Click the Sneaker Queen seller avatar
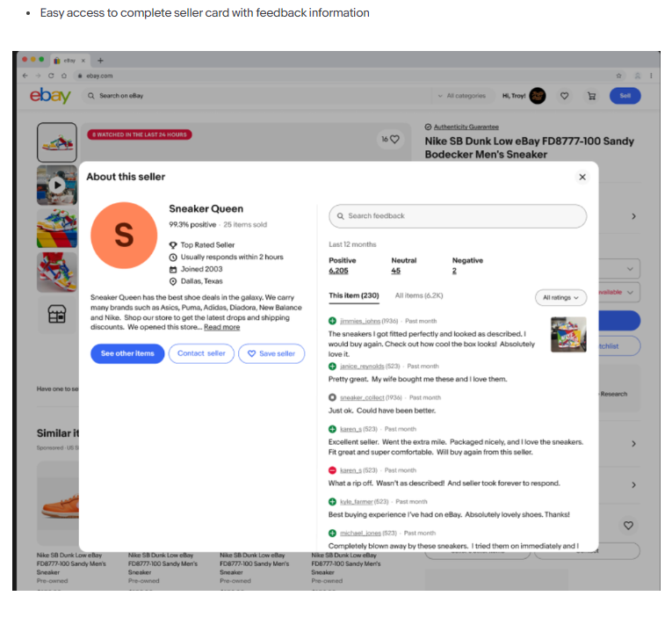 click(x=124, y=235)
